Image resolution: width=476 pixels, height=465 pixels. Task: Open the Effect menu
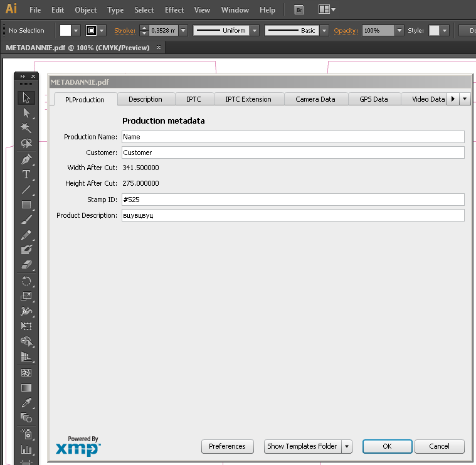point(174,10)
